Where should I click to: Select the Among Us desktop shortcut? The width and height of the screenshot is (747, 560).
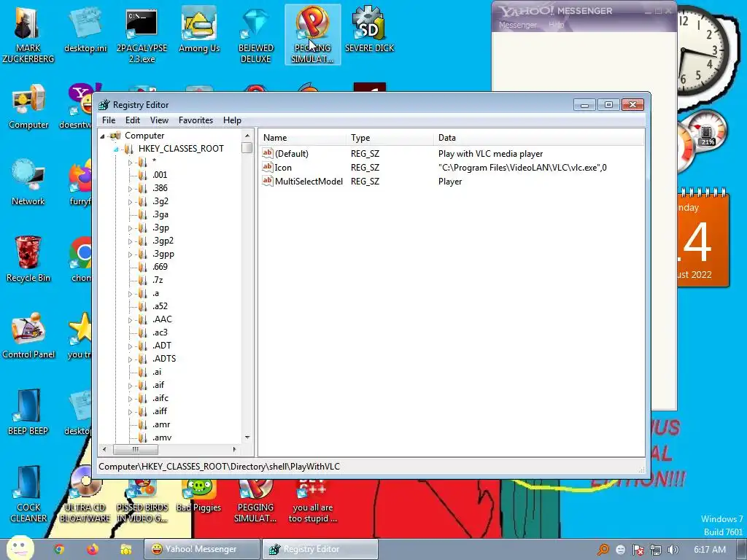click(198, 31)
